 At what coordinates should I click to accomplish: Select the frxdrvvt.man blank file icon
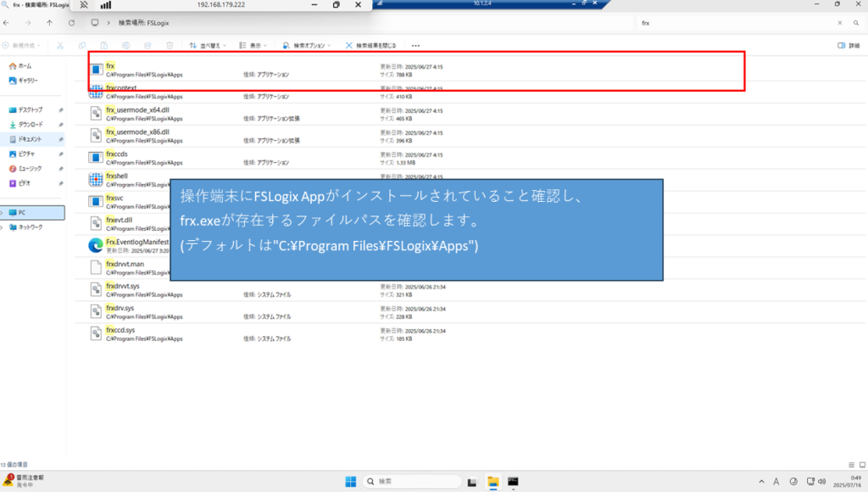point(96,267)
